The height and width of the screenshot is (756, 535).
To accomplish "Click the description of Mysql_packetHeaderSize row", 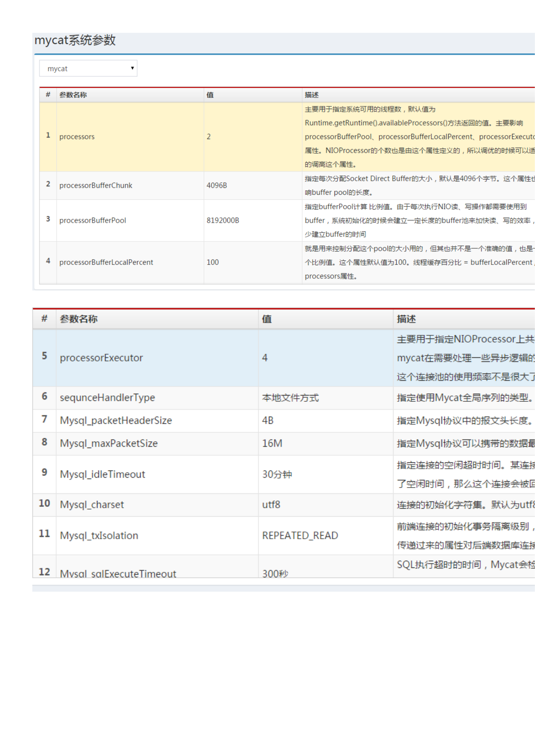I will pyautogui.click(x=465, y=421).
